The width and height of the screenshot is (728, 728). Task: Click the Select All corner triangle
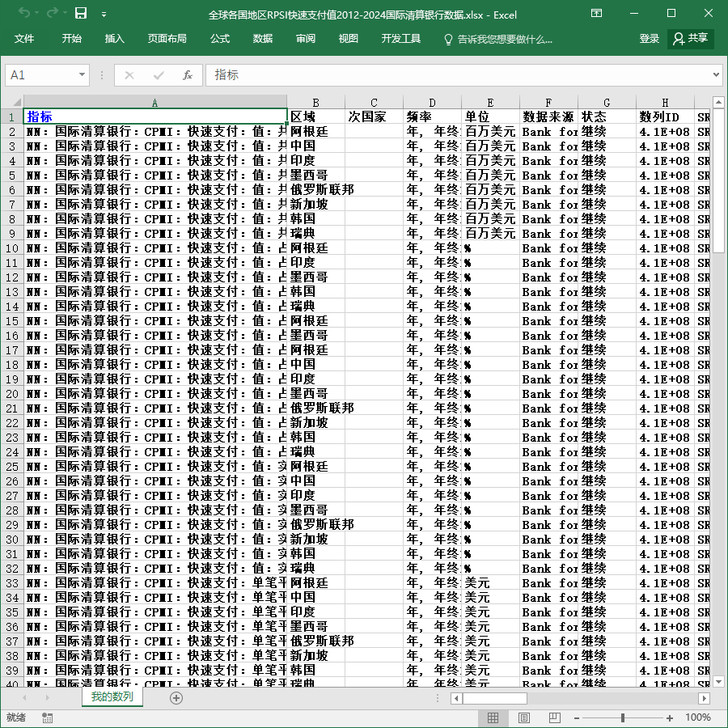[x=17, y=102]
